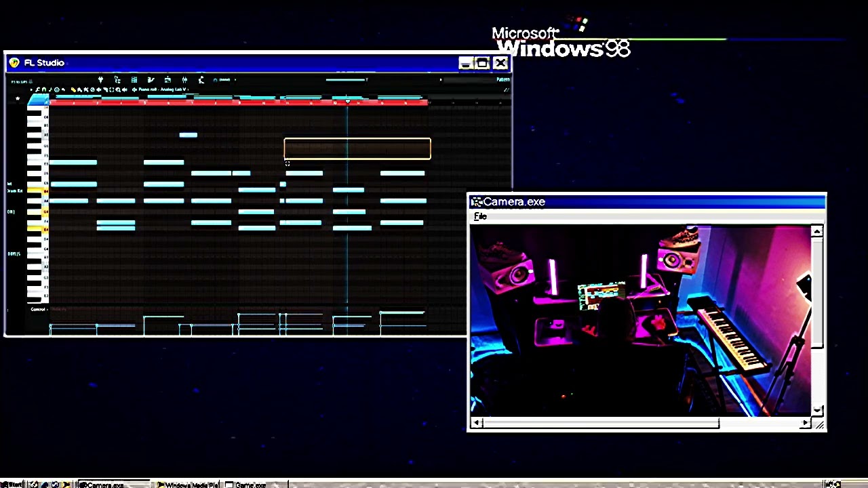
Task: Click the FL Studio logo in its title bar
Action: coord(14,63)
